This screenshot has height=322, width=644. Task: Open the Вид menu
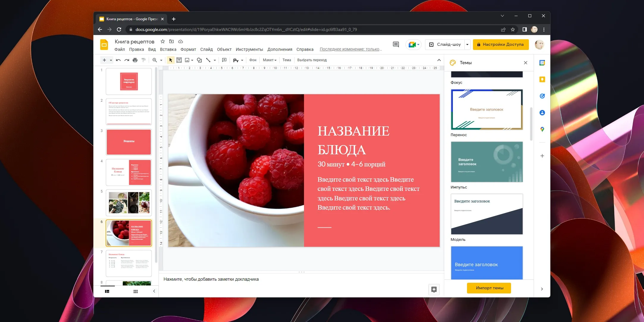click(x=152, y=49)
